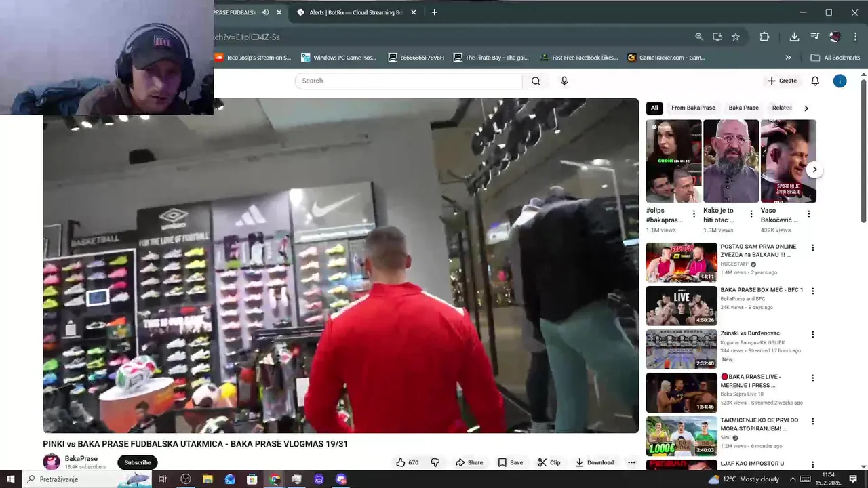Expand the Windows system tray arrow
Screen dimensions: 868x488
[793, 479]
